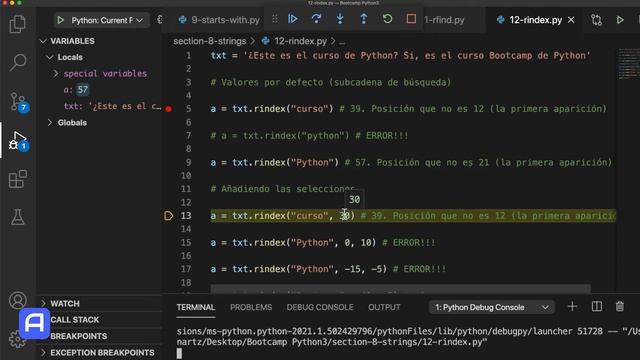
Task: Click line 15 rindex("Python", 0, 10) code
Action: [293, 242]
